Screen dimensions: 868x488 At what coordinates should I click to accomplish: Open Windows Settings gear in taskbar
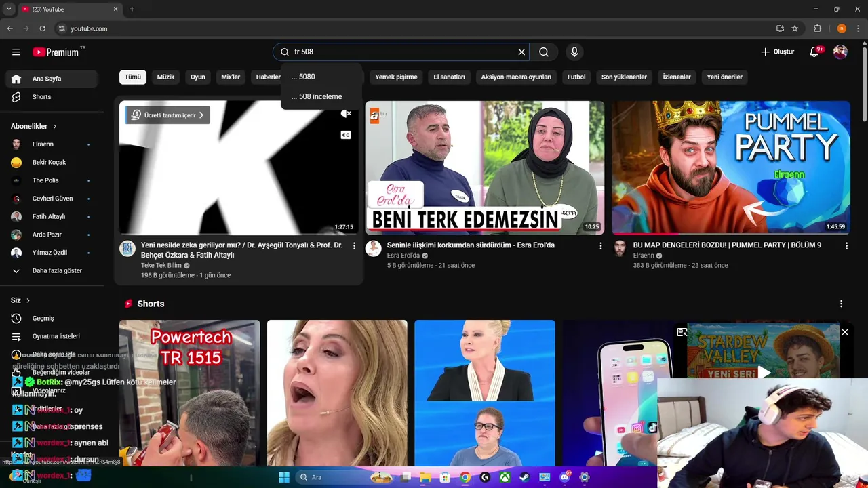click(585, 477)
